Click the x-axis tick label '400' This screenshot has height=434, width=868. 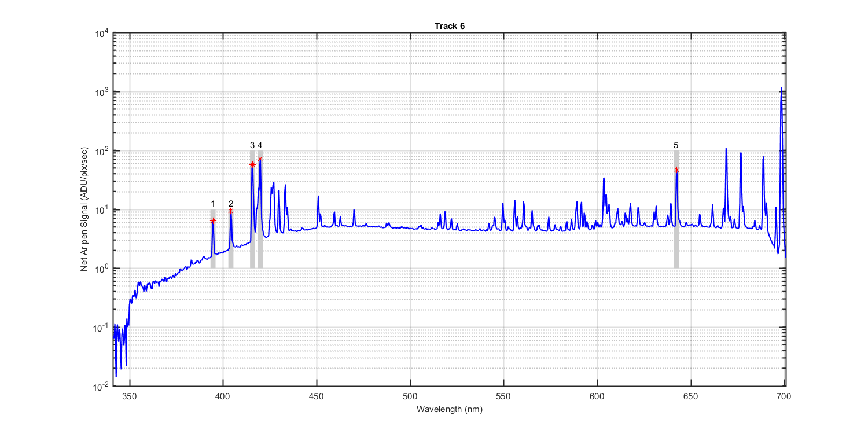click(x=223, y=396)
